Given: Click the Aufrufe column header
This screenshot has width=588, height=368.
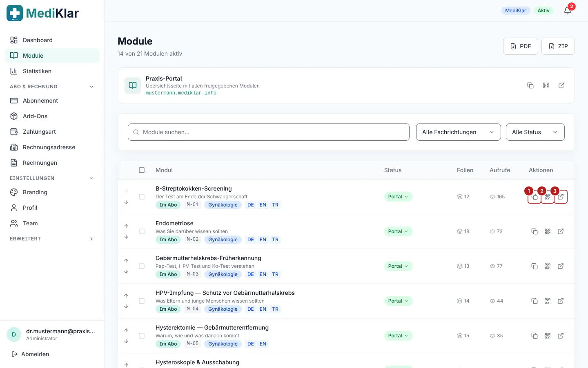Looking at the screenshot, I should pyautogui.click(x=500, y=170).
